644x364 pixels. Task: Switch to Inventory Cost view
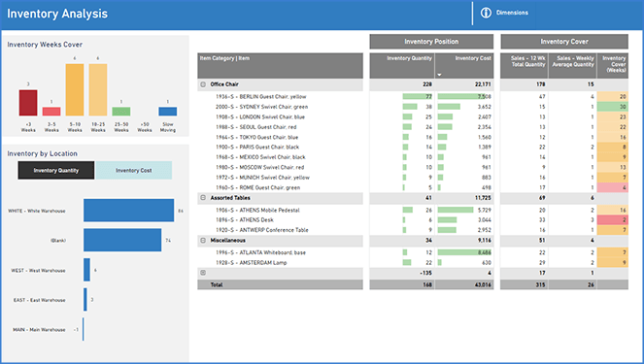click(x=133, y=170)
